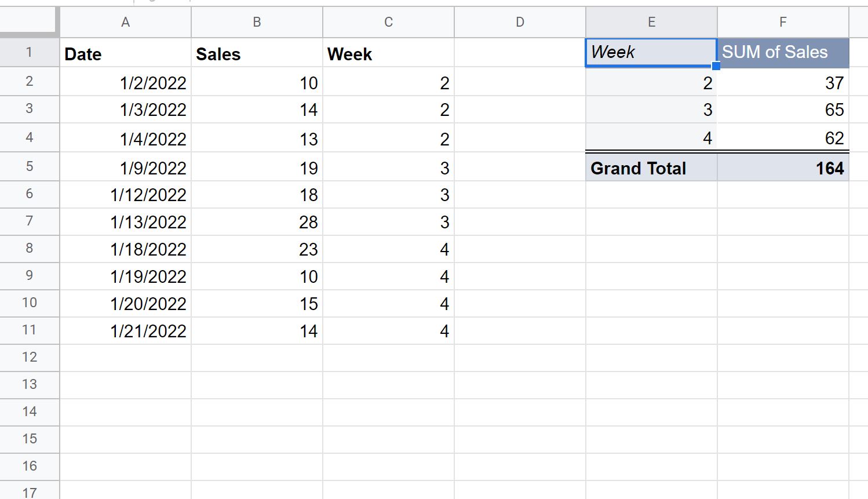Click pivot week 2 in cell E2
868x499 pixels.
[x=651, y=82]
